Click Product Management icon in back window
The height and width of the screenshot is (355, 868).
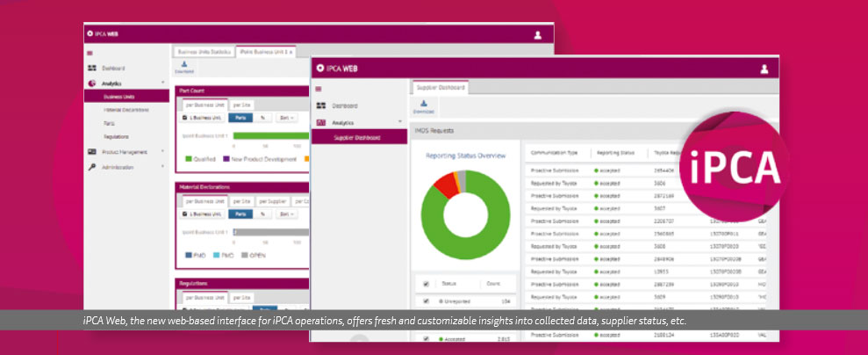(92, 152)
